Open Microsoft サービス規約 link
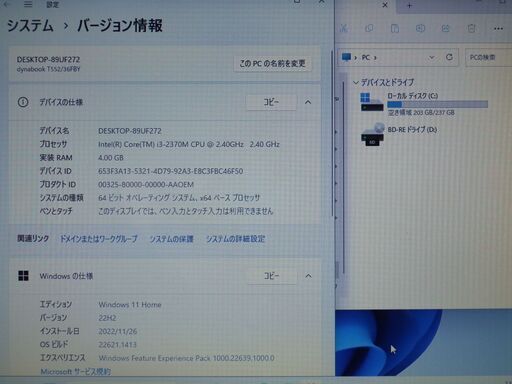The height and width of the screenshot is (384, 512). coord(76,371)
